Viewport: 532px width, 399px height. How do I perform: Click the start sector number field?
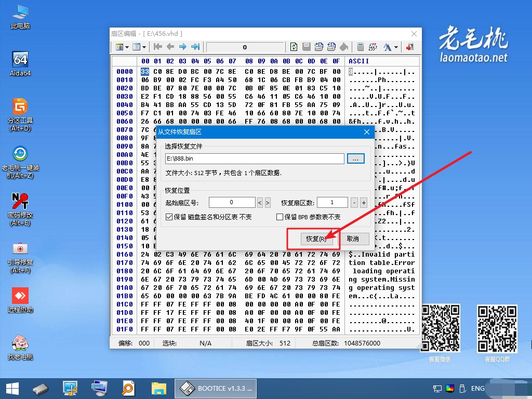[232, 202]
